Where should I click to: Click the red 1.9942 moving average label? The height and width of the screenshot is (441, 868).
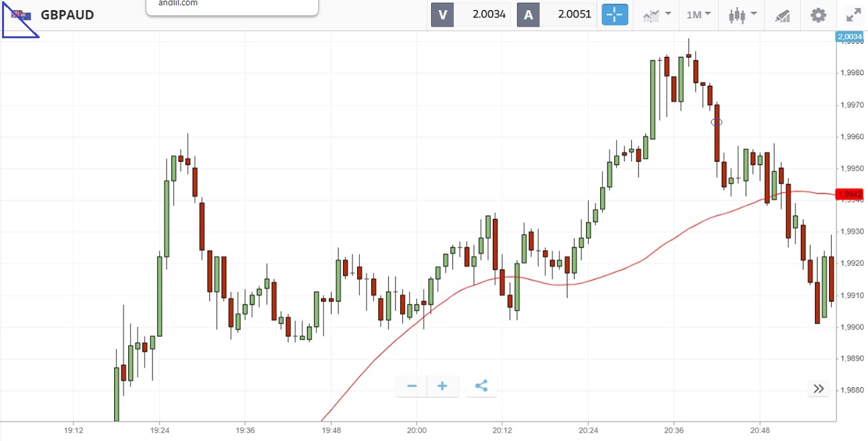coord(849,195)
